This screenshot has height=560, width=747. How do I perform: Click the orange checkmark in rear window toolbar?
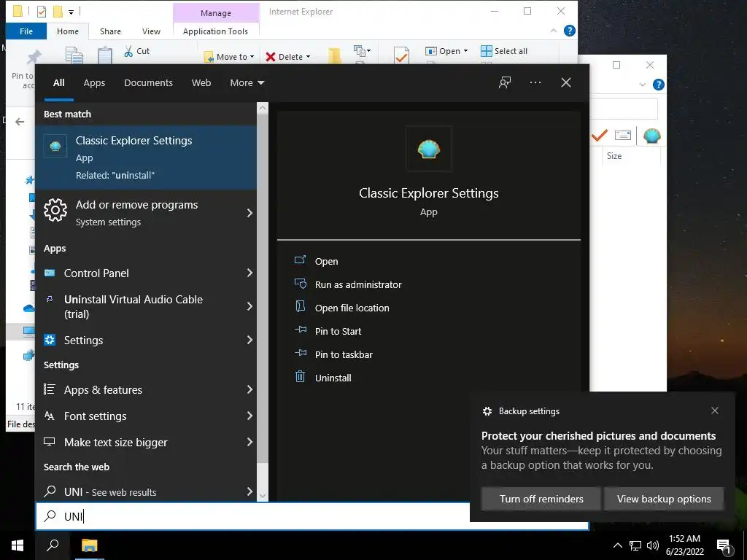[600, 136]
